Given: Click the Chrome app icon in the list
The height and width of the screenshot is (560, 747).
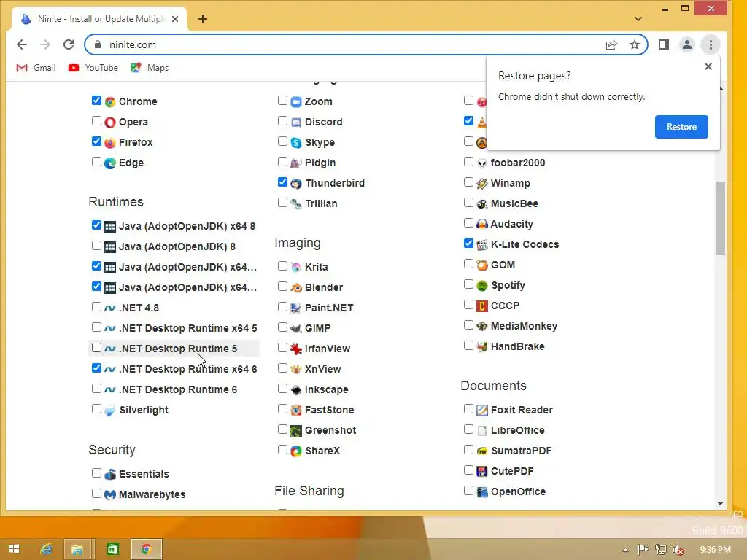Looking at the screenshot, I should coord(110,102).
